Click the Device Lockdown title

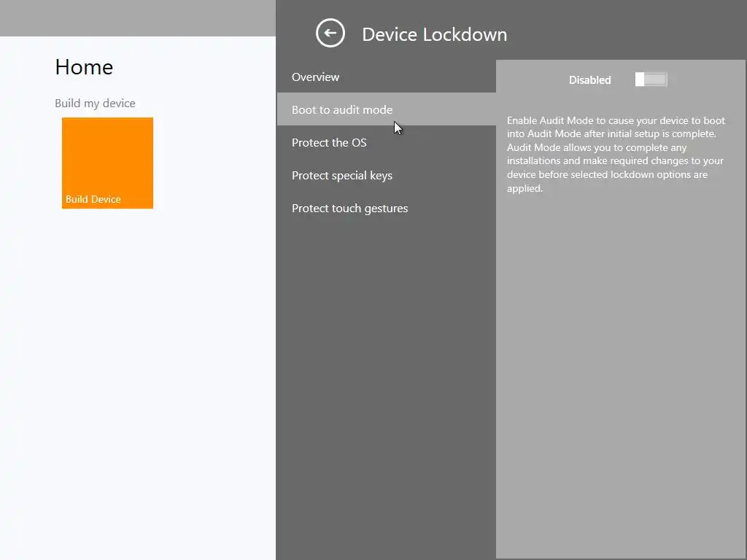click(x=434, y=34)
